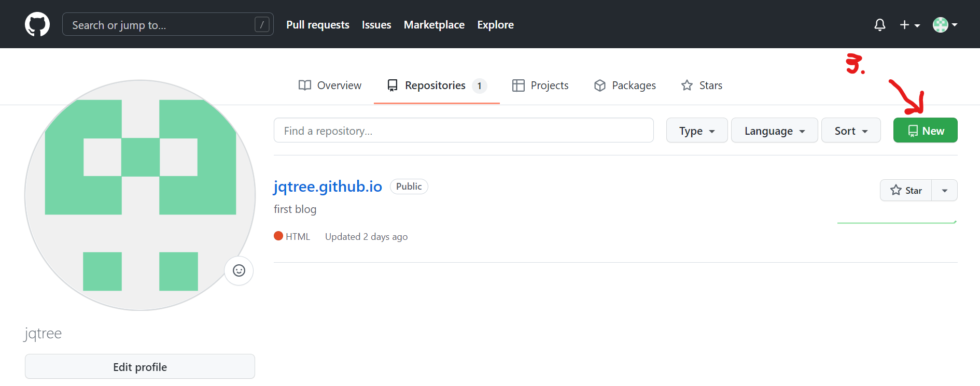Screen dimensions: 980x386
Task: Switch to the Overview tab
Action: tap(330, 85)
